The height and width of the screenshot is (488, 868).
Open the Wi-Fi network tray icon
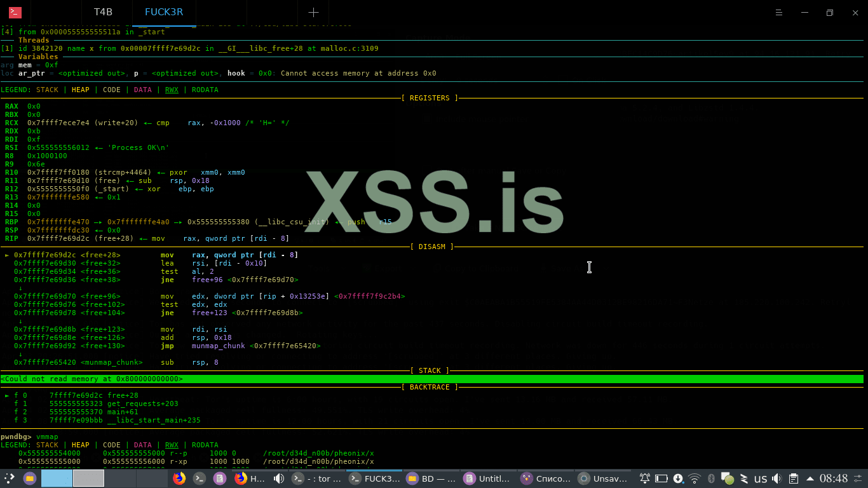pos(695,478)
